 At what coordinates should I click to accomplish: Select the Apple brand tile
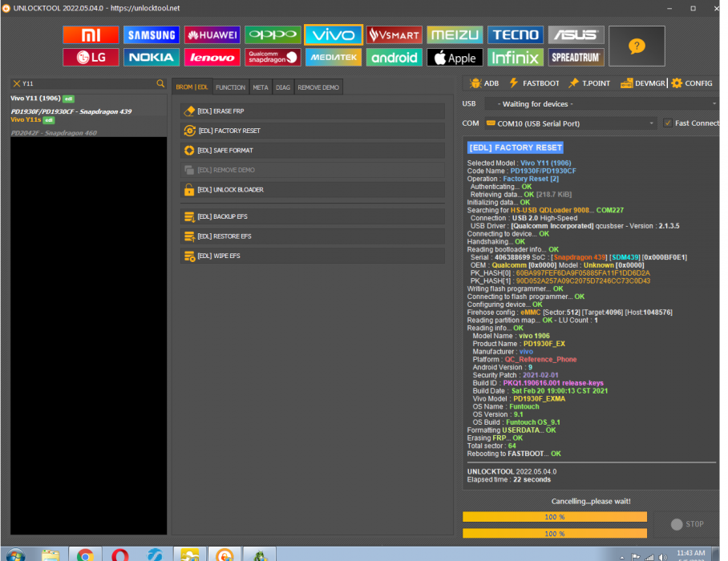point(455,58)
